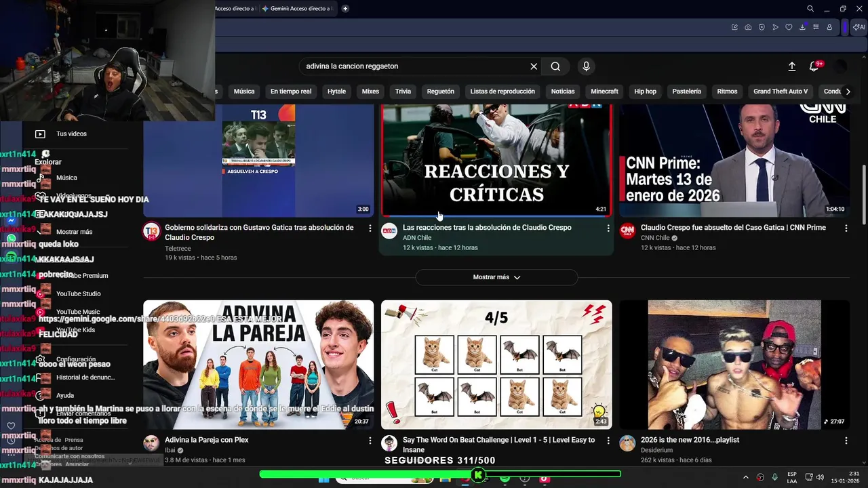
Task: Open a new browser tab
Action: (345, 9)
